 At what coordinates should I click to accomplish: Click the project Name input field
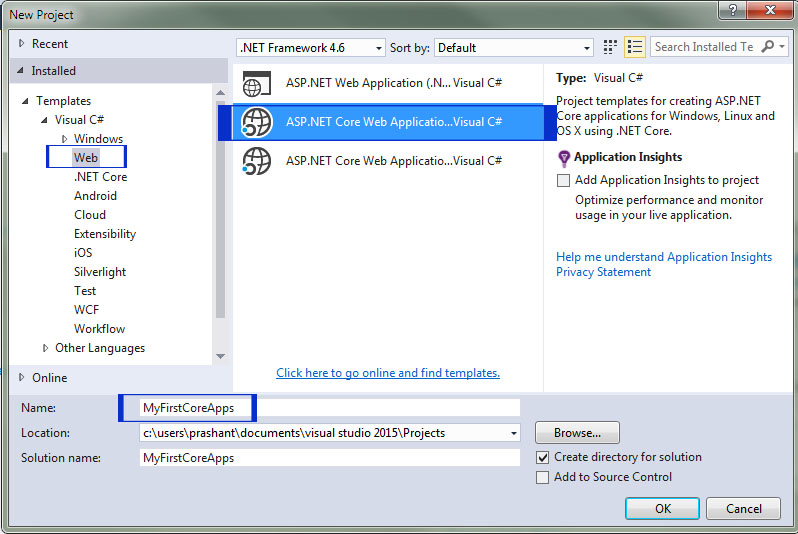(329, 408)
